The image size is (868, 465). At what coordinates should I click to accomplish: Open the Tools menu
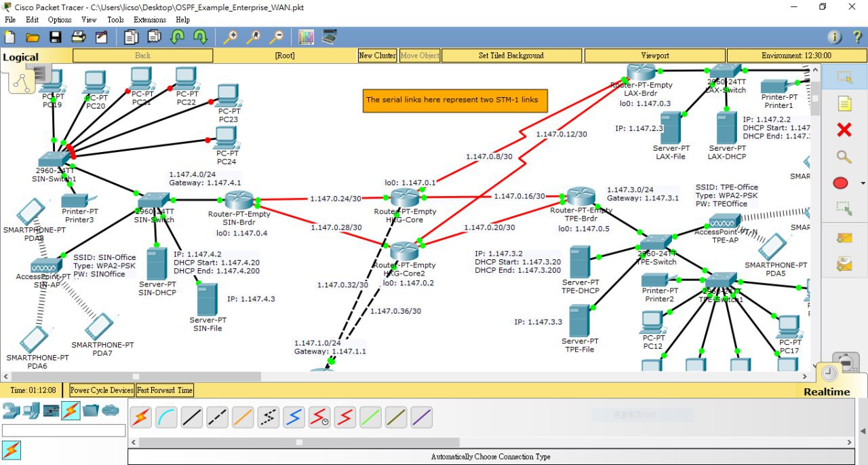[115, 20]
